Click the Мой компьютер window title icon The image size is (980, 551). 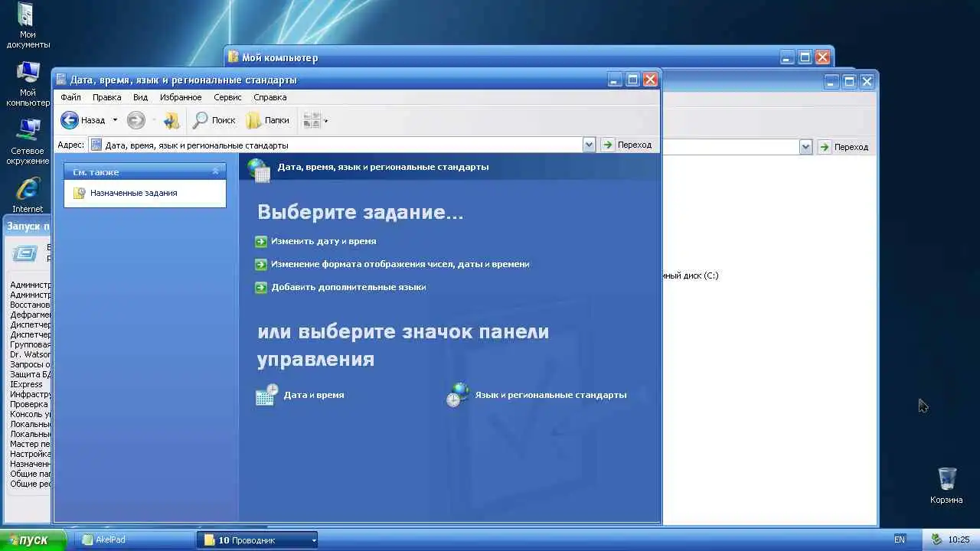(x=234, y=57)
